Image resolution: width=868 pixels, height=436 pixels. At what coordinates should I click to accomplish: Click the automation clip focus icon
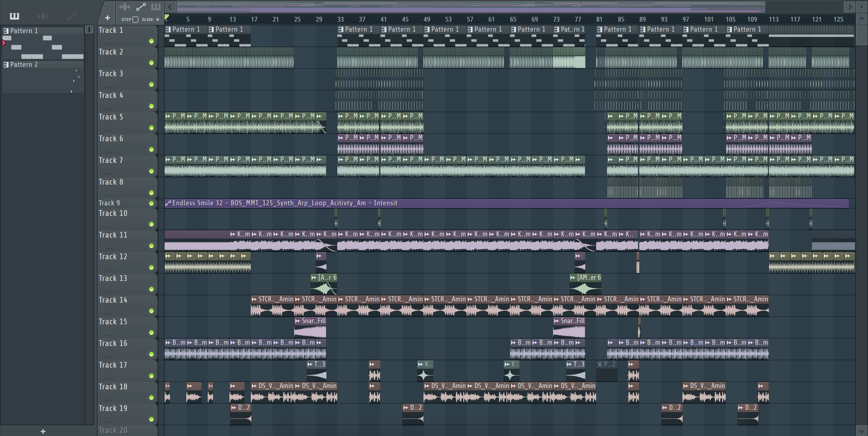(141, 7)
